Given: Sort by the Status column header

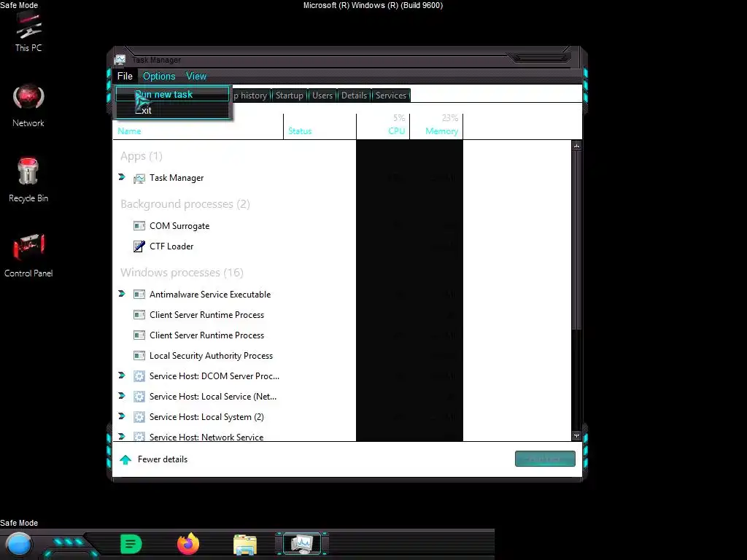Looking at the screenshot, I should (x=320, y=127).
